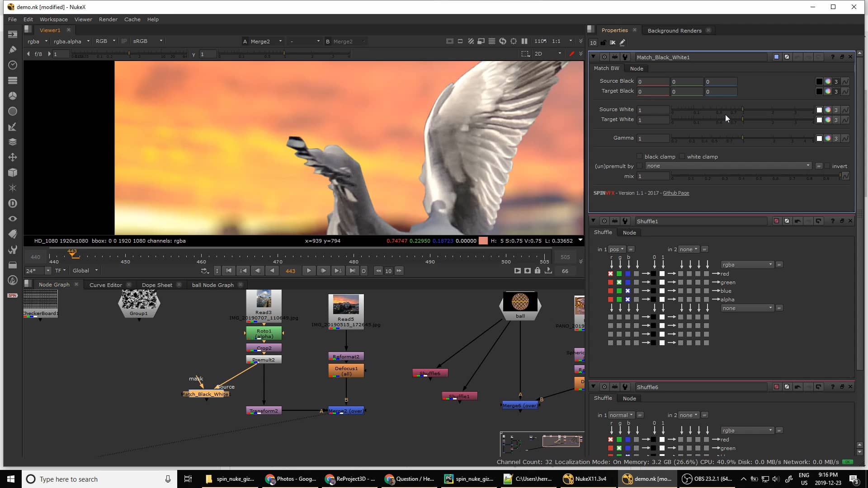This screenshot has width=868, height=488.
Task: Toggle the white clamp checkbox
Action: (682, 156)
